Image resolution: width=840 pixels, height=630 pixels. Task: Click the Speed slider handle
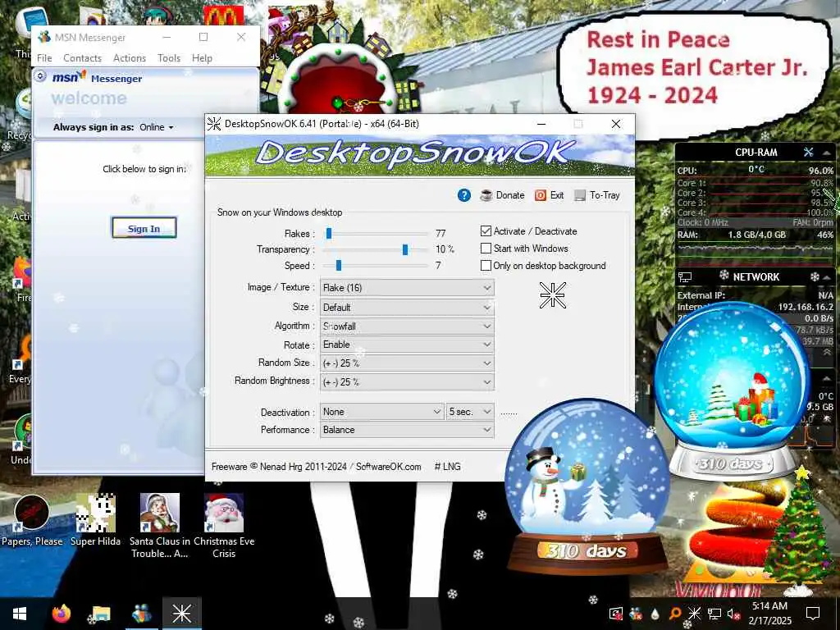pos(339,266)
